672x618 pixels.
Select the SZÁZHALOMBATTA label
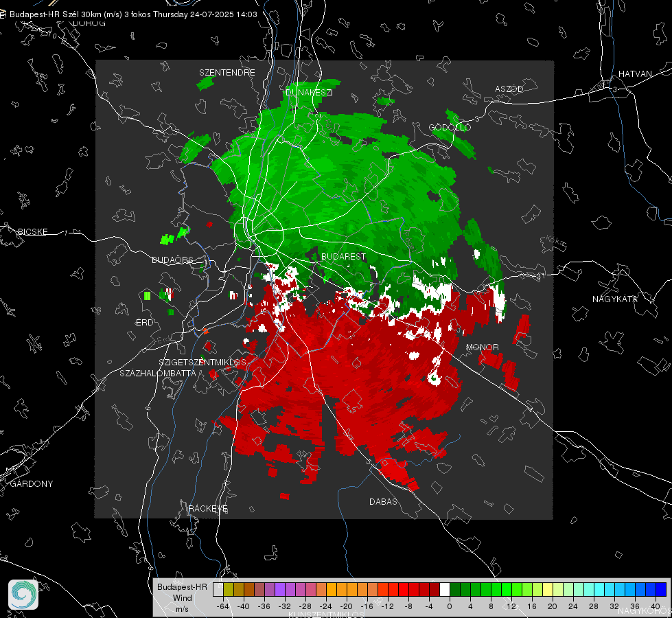[158, 373]
